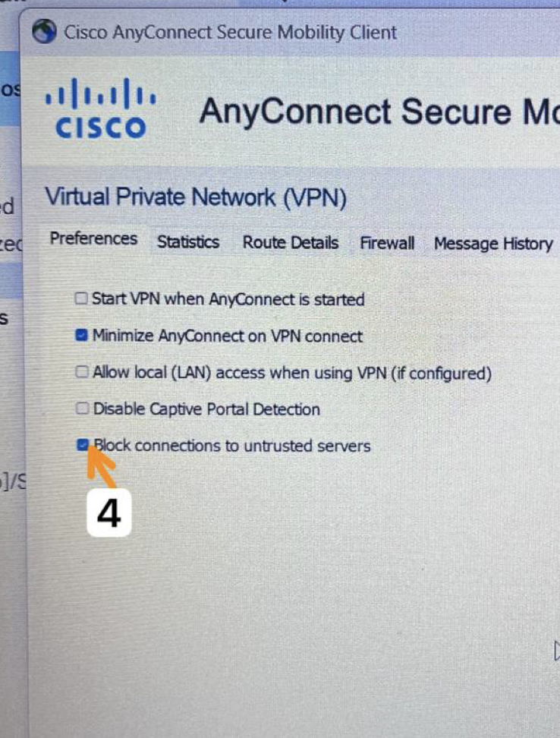Click the Cisco AnyConnect window title bar text
The width and height of the screenshot is (560, 738).
point(231,33)
